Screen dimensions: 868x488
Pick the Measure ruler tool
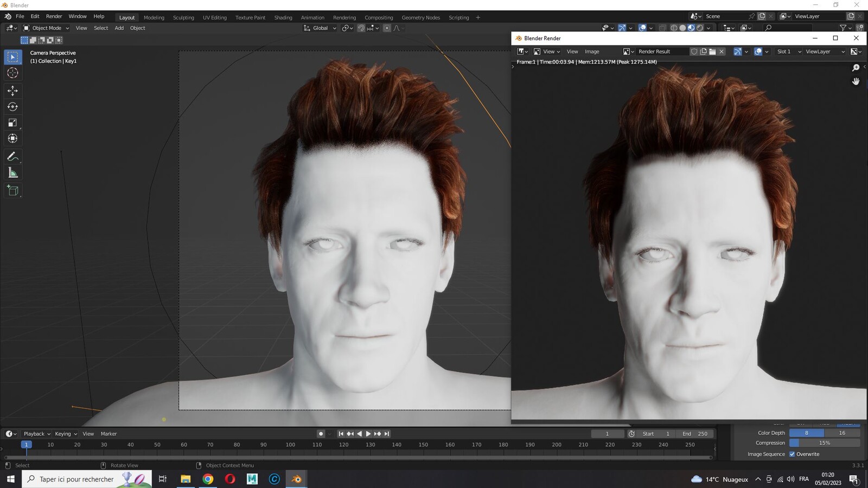point(13,173)
